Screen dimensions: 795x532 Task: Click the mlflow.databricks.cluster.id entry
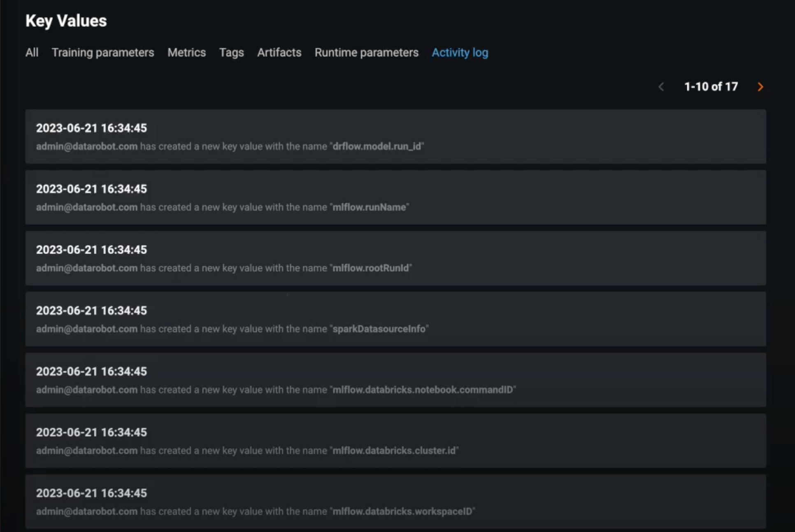[395, 441]
